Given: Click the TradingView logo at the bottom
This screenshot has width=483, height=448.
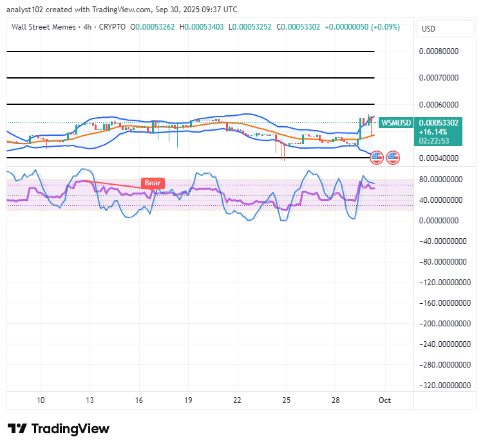Looking at the screenshot, I should point(59,429).
